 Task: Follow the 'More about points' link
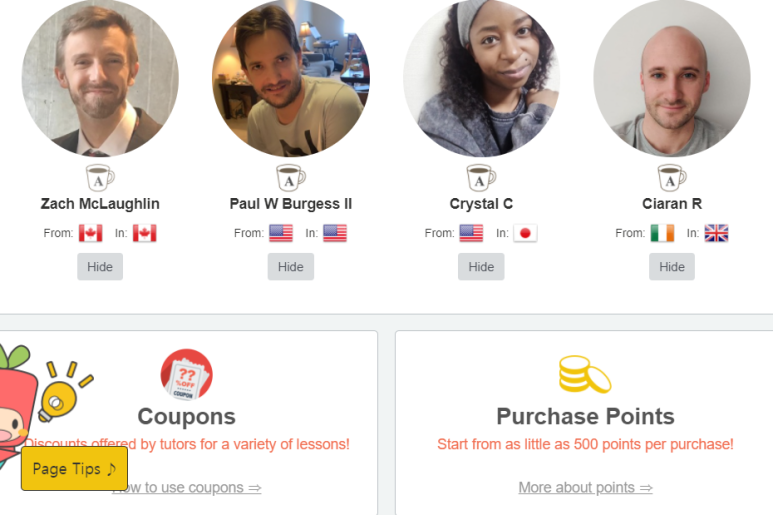[x=585, y=488]
